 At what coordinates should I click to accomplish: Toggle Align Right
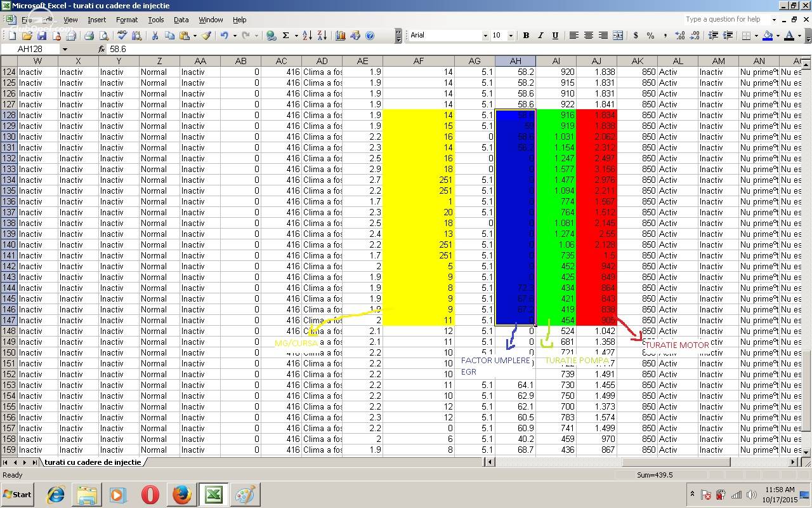coord(603,36)
